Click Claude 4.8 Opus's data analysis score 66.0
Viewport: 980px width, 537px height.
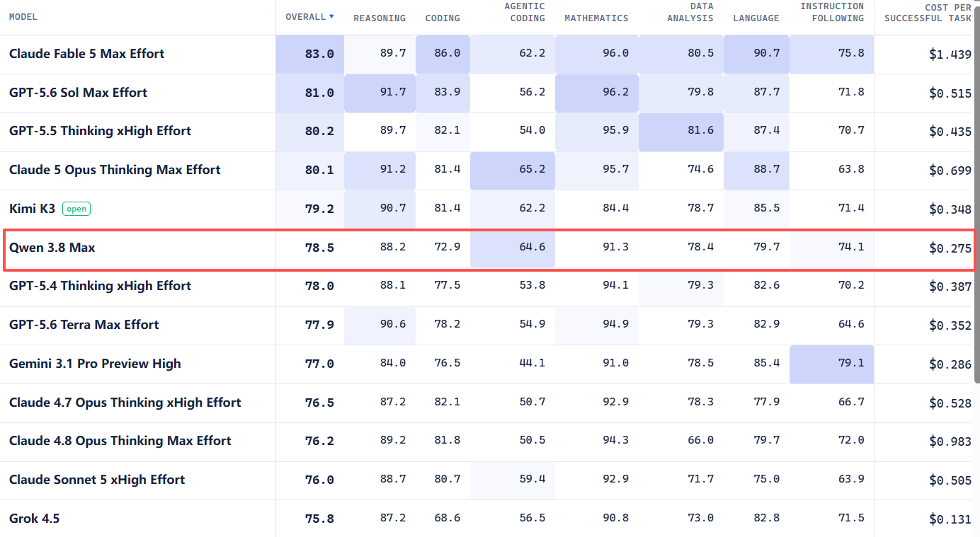point(700,441)
